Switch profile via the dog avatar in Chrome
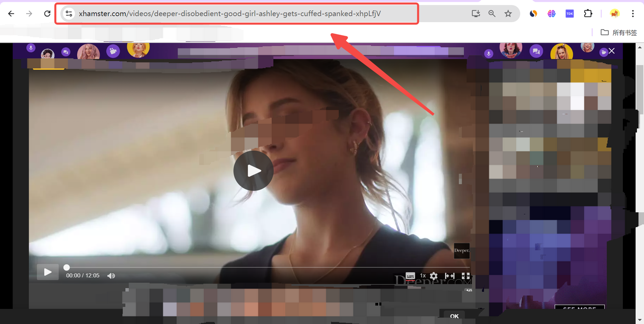Viewport: 644px width, 324px height. pos(614,14)
